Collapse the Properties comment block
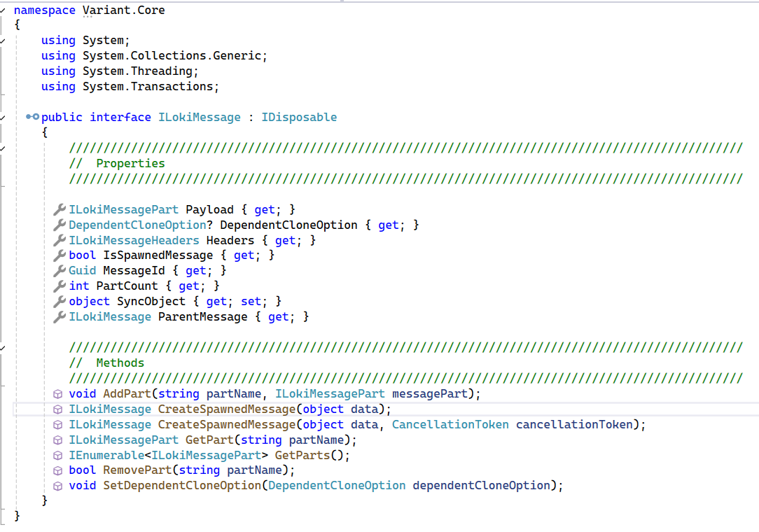The image size is (759, 532). click(x=4, y=148)
